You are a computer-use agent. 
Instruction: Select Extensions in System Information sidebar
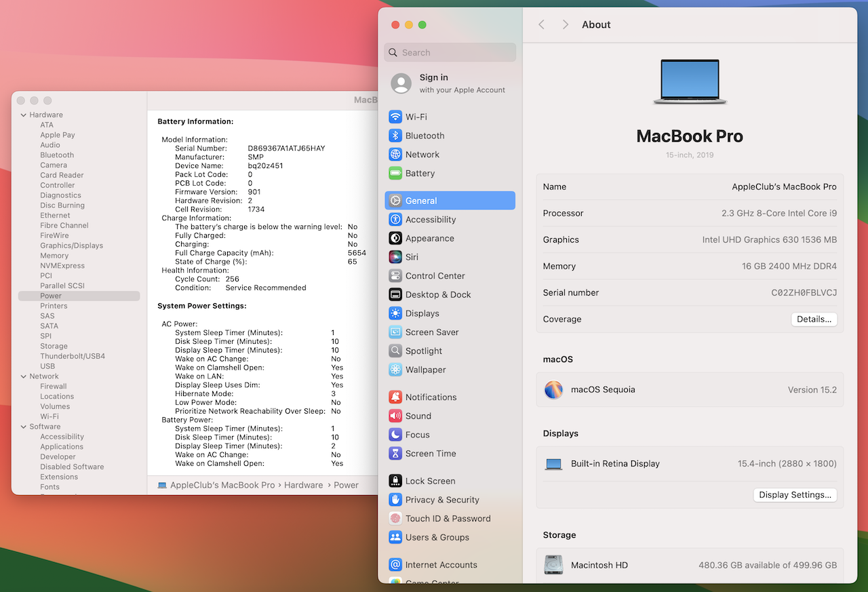pos(59,477)
